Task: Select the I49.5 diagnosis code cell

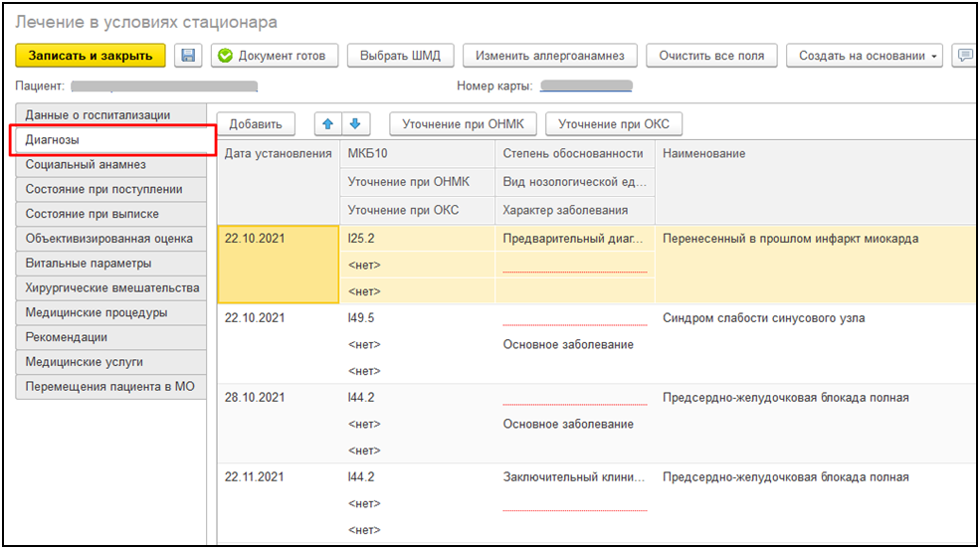Action: (x=361, y=318)
